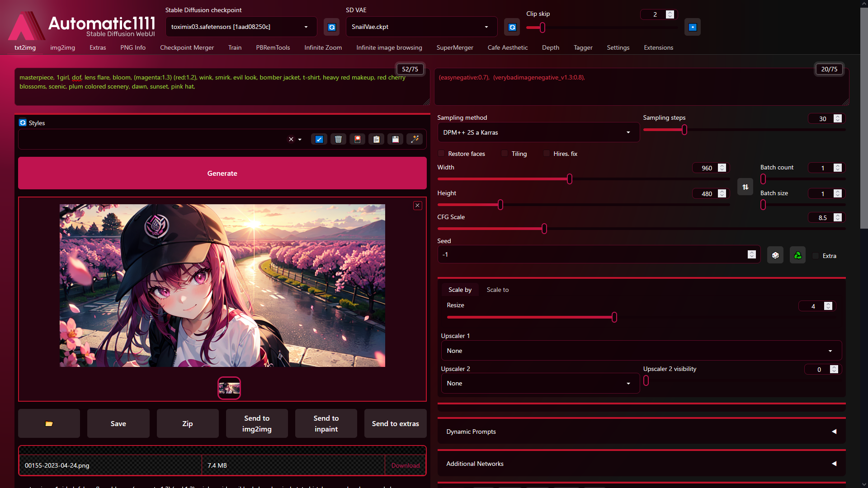Open the Sampling method dropdown
Screen dimensions: 868x488
point(538,132)
